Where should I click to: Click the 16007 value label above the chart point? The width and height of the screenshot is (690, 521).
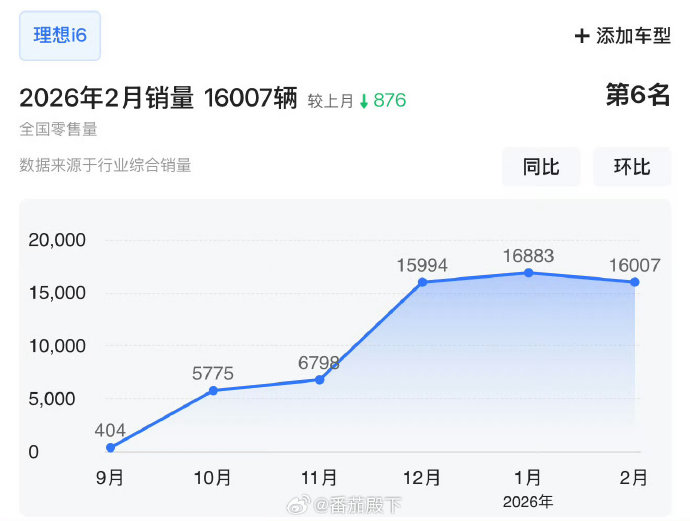[x=635, y=265]
